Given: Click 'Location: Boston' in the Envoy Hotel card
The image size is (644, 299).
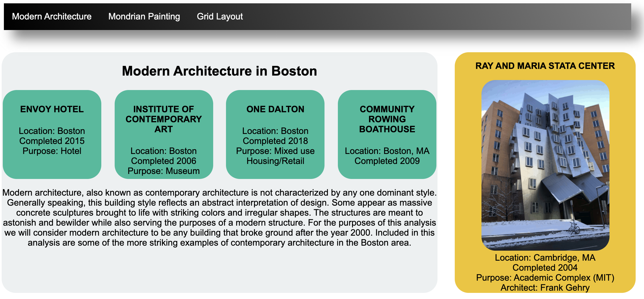Looking at the screenshot, I should (x=52, y=131).
